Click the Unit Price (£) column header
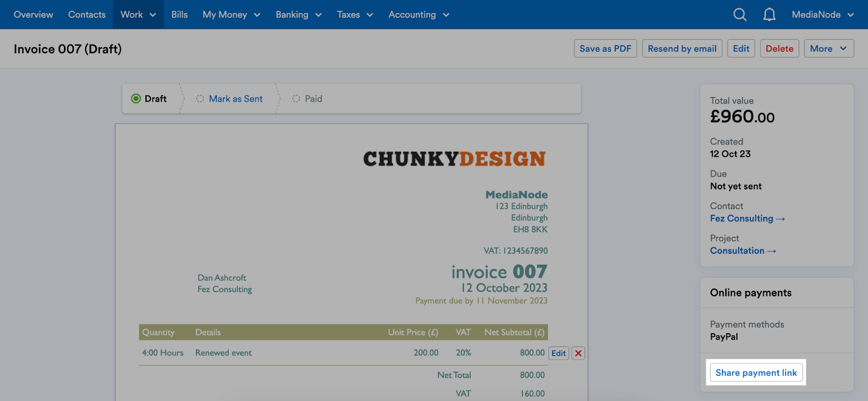This screenshot has height=401, width=868. [x=413, y=332]
